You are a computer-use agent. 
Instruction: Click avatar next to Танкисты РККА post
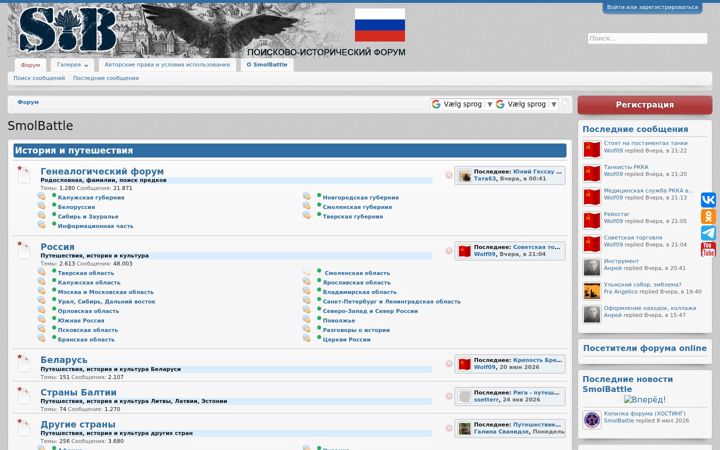(592, 174)
